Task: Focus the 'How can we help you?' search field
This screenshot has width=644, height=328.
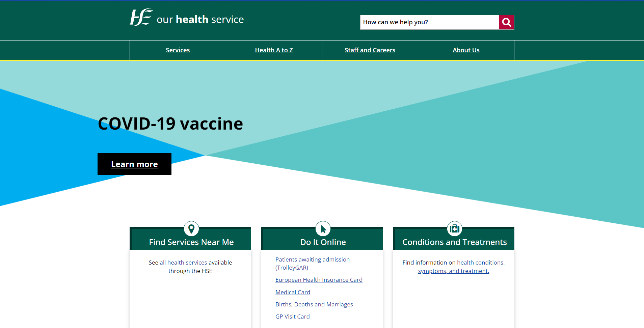Action: pos(429,22)
